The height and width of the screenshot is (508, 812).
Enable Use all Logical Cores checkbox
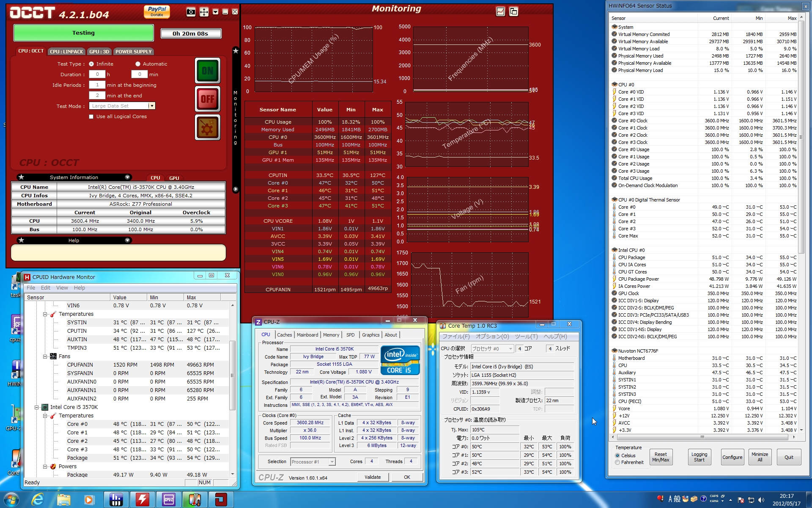point(91,117)
